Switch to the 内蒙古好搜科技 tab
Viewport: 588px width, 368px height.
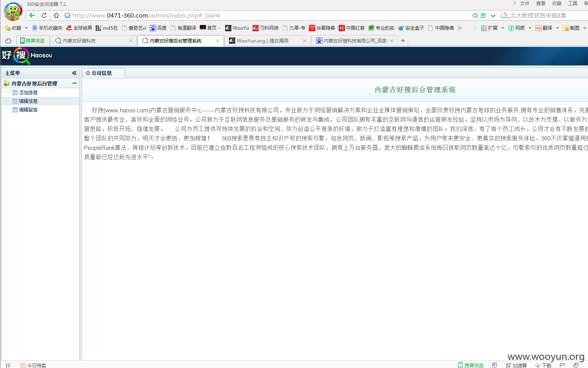94,41
